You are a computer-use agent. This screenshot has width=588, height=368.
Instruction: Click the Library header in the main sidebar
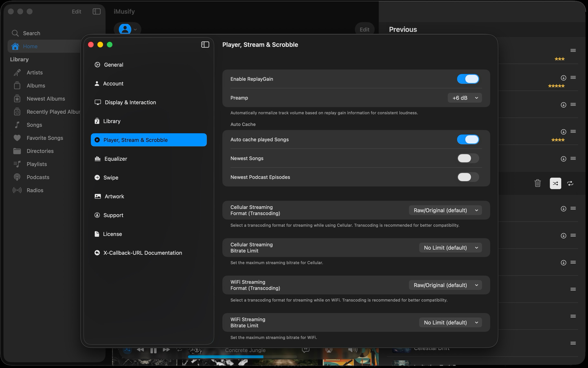pos(19,60)
